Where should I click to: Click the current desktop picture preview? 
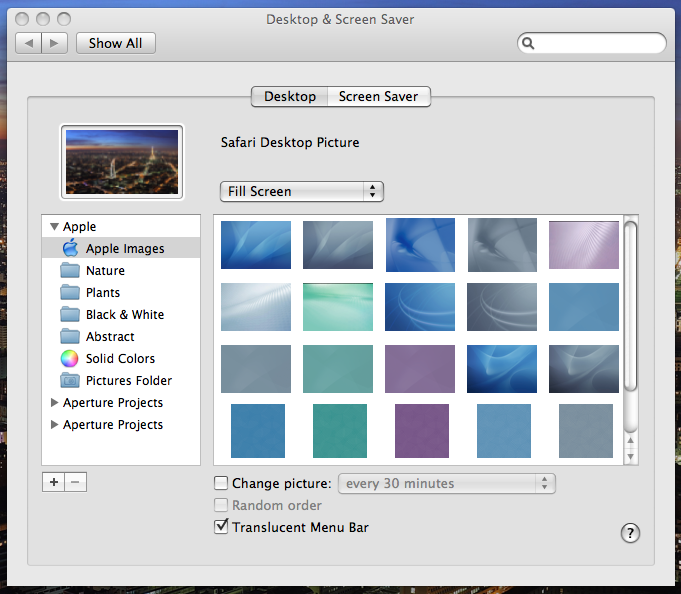122,162
